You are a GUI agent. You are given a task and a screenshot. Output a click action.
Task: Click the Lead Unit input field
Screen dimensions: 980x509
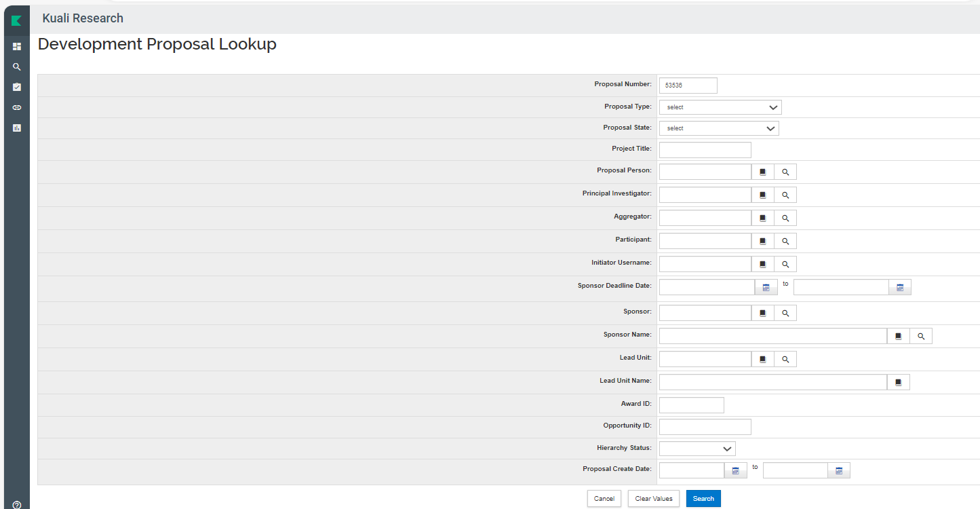(705, 360)
